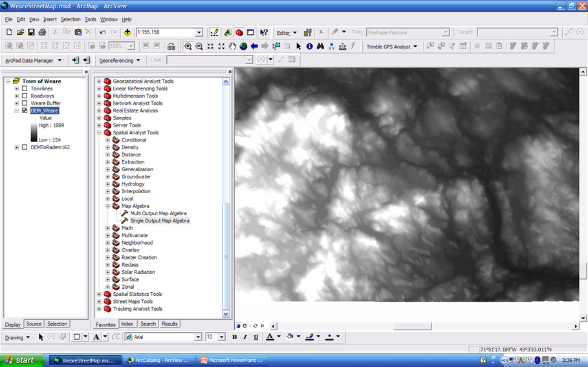Uncheck the DEM_Weare layer
Viewport: 588px width, 367px height.
[25, 110]
